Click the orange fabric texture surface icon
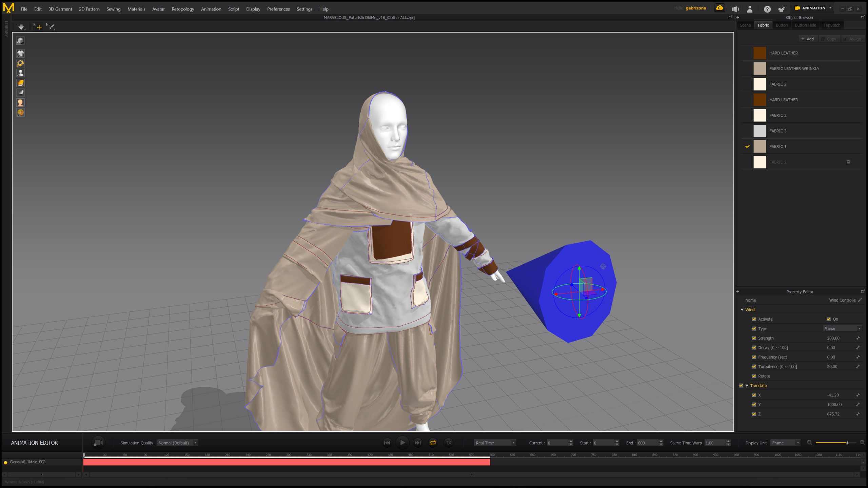 point(20,83)
